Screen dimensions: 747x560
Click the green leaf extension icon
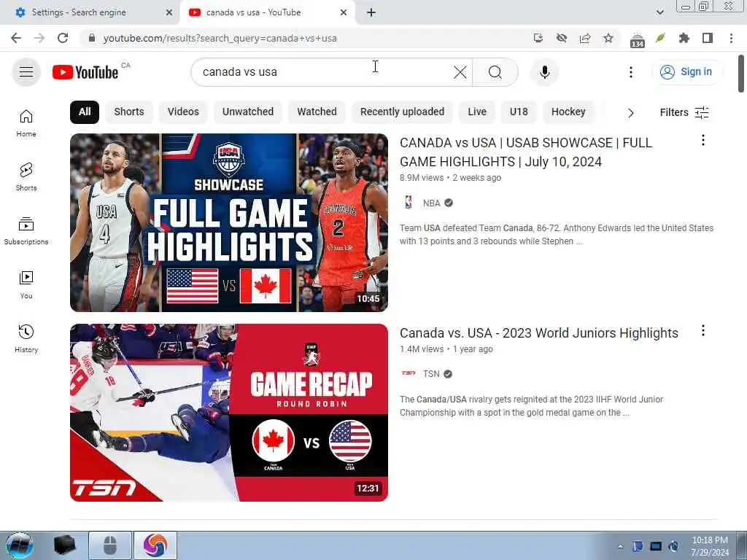(x=660, y=38)
